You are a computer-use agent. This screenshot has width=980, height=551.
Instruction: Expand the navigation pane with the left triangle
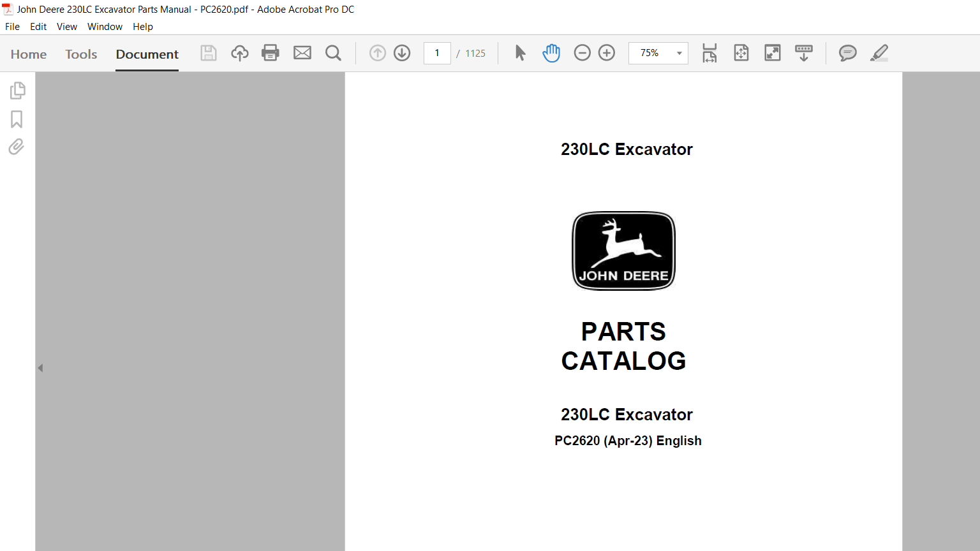pos(40,368)
